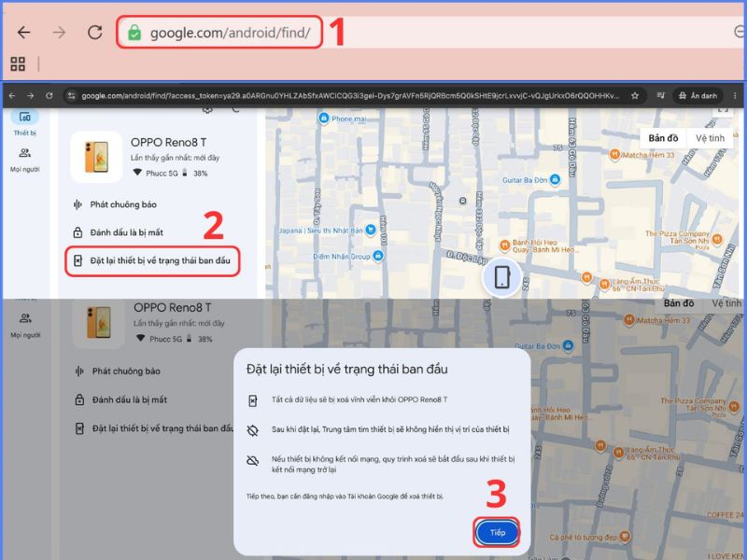Click the location-off icon beside Sau khi đặt lại line
This screenshot has height=560, width=747.
coord(252,430)
